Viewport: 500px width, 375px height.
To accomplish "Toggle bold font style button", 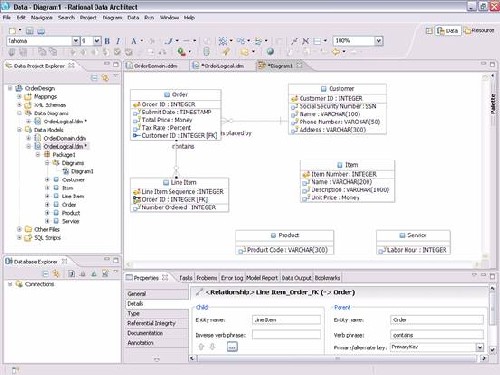I will [107, 41].
